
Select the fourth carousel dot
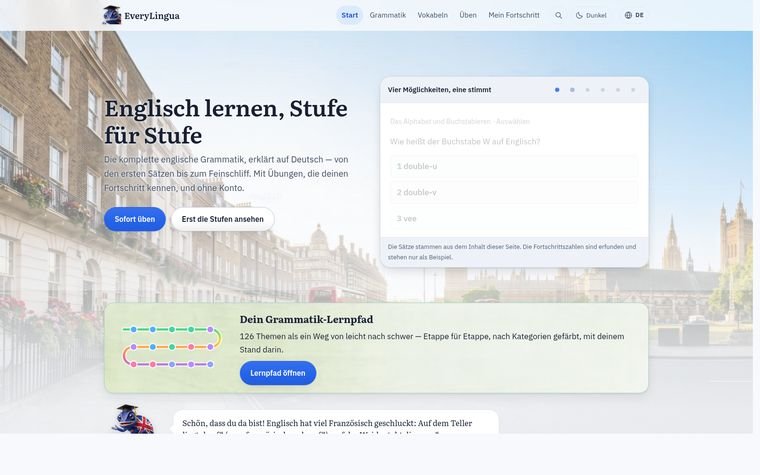(603, 90)
